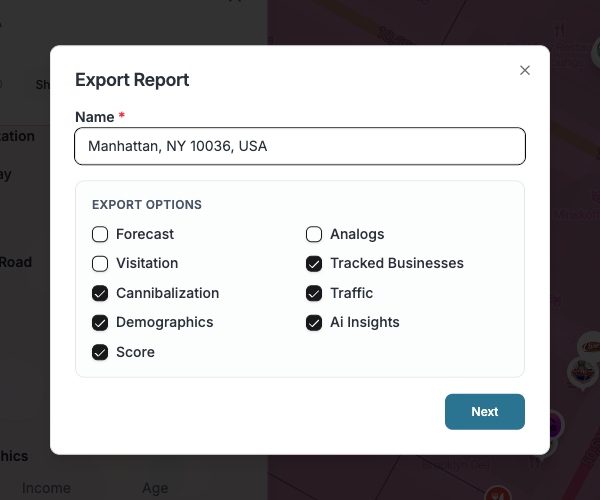Viewport: 600px width, 500px height.
Task: Disable the Demographics export option
Action: point(100,322)
